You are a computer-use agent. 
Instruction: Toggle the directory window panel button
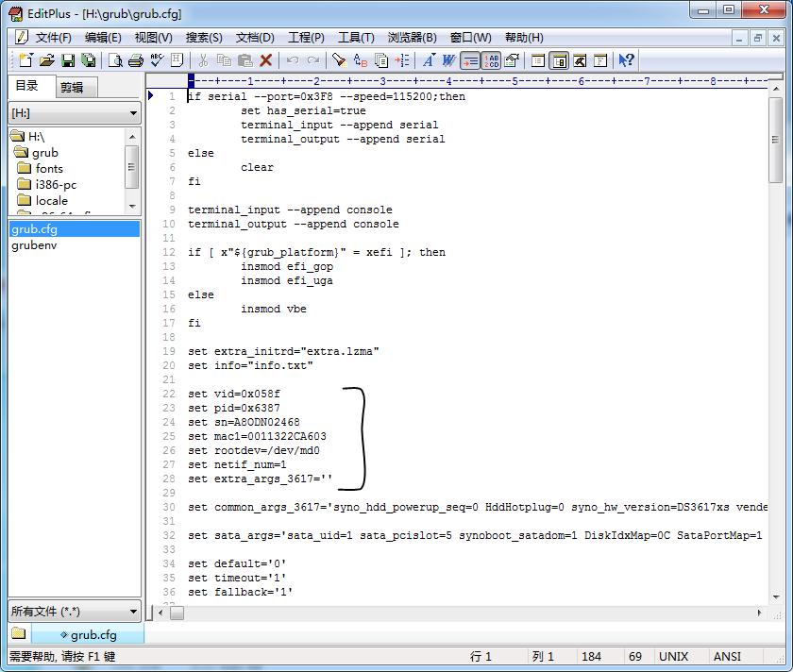[x=559, y=60]
